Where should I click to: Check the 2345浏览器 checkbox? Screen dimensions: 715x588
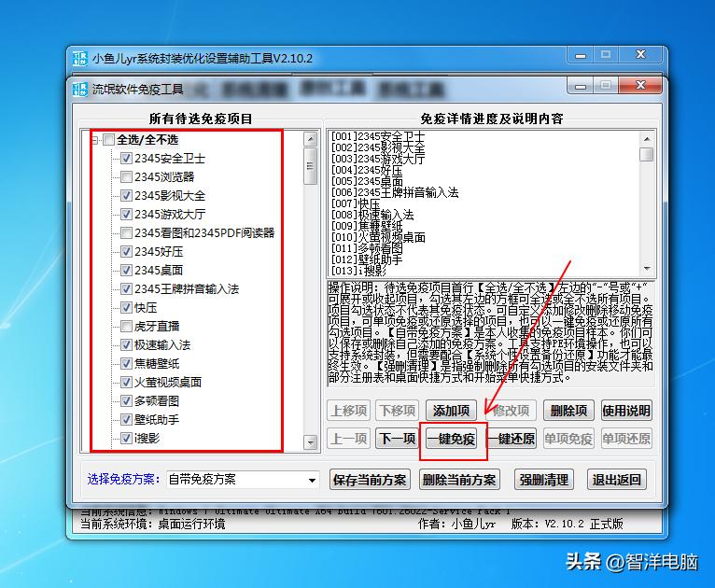pos(126,176)
